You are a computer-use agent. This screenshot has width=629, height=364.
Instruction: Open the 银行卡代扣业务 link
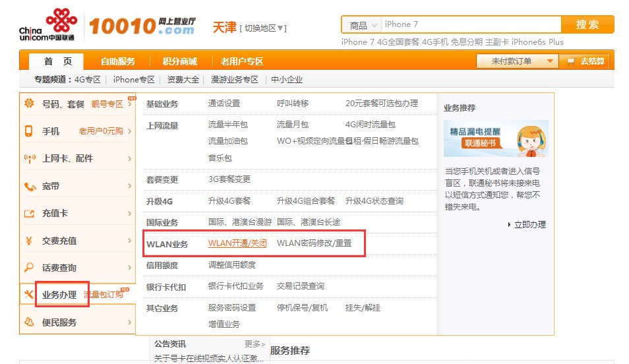coord(236,286)
